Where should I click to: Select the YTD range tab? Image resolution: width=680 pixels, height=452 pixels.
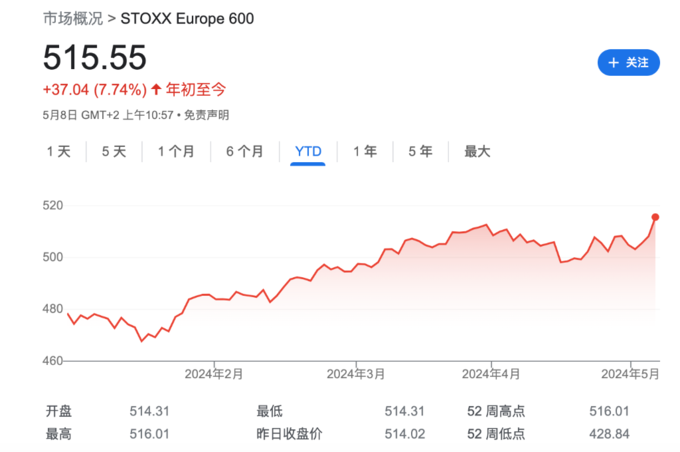[308, 151]
